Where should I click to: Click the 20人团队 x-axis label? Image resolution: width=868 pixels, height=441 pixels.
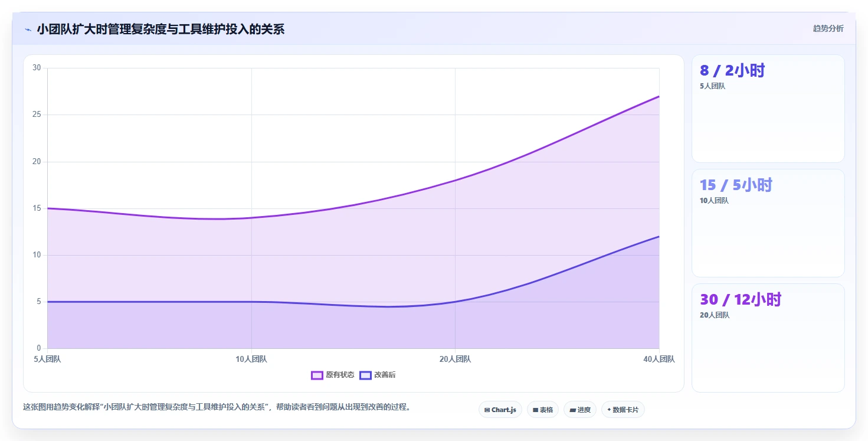455,359
